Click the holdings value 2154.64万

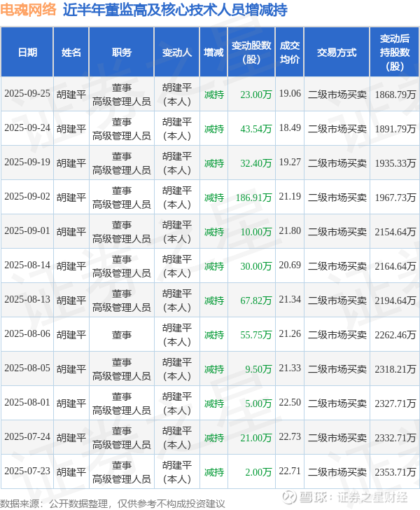click(x=395, y=232)
